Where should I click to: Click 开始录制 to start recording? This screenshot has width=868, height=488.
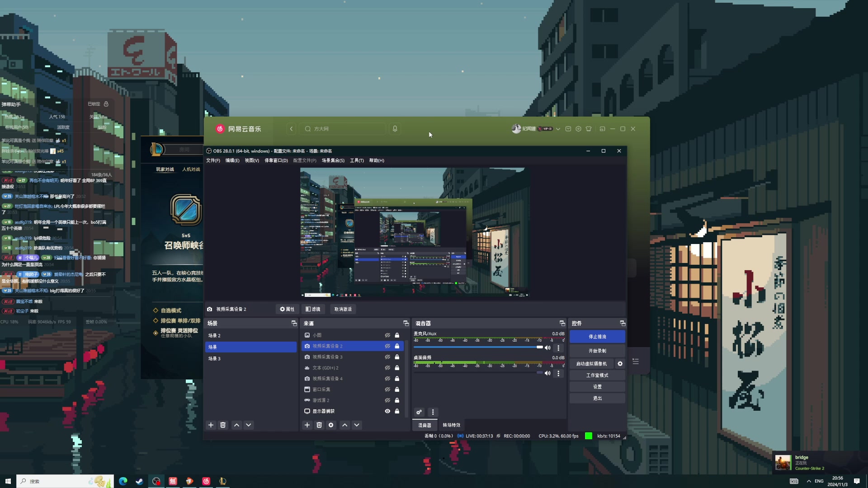point(597,351)
